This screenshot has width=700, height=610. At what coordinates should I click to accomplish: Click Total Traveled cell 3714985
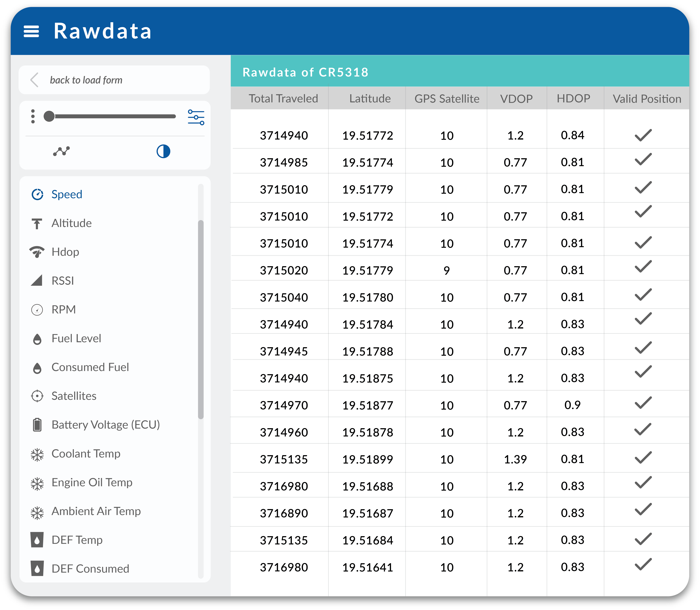pos(284,163)
